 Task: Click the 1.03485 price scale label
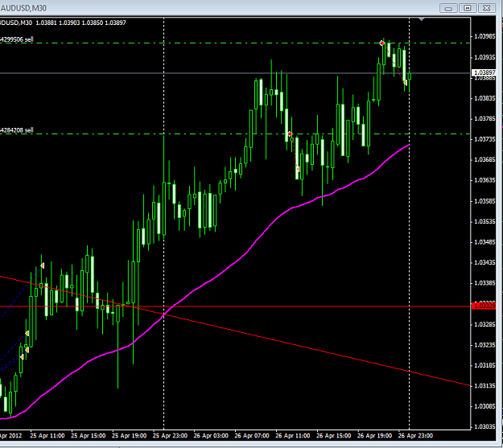(484, 242)
